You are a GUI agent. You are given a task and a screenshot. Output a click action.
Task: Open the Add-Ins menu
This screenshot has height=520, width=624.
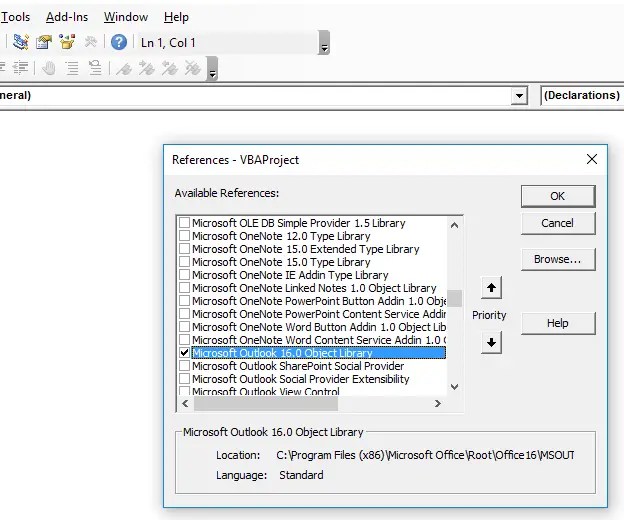point(67,17)
